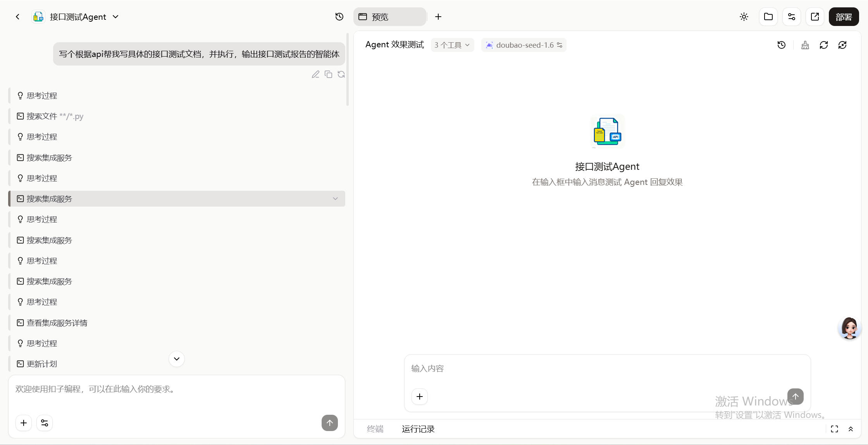Send the left chat message arrow button
This screenshot has height=445, width=868.
(330, 423)
